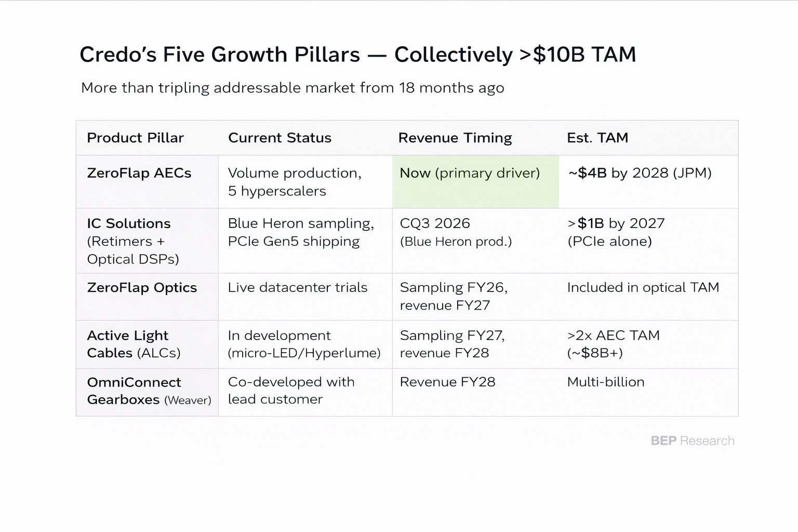This screenshot has width=798, height=532.
Task: Click the IC Solutions row label
Action: coord(133,241)
